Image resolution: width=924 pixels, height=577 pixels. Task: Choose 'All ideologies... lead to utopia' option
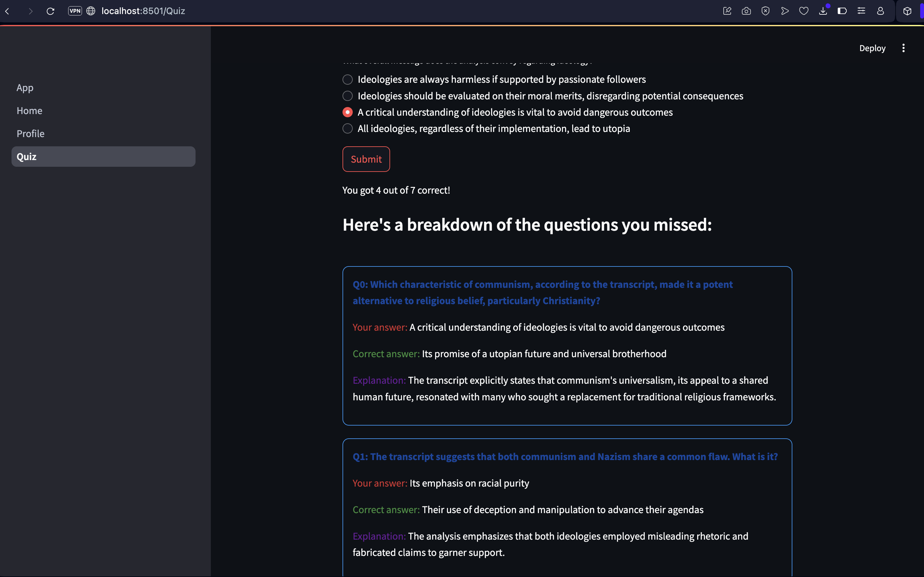(348, 129)
